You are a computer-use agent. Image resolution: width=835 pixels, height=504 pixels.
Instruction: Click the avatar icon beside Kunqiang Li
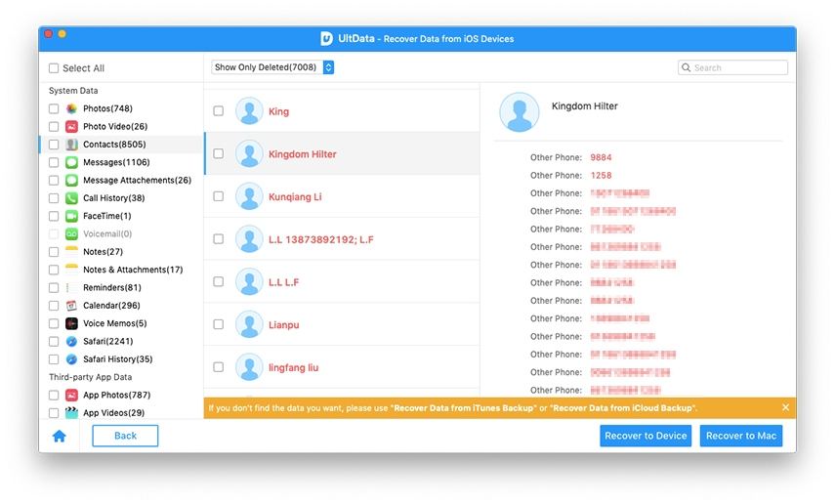coord(249,196)
